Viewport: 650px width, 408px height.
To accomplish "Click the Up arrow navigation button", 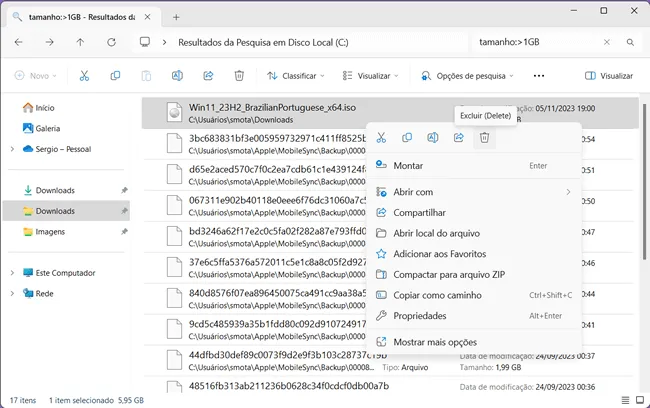I will 80,43.
